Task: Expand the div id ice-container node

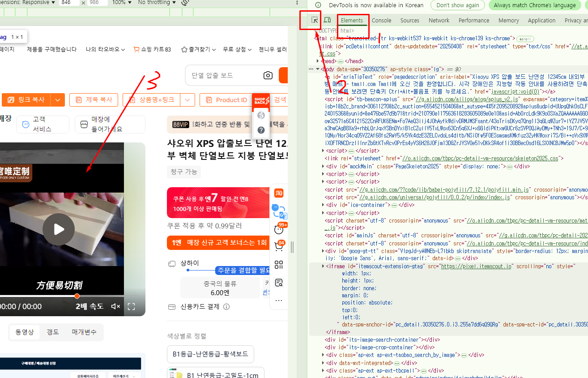Action: [324, 205]
